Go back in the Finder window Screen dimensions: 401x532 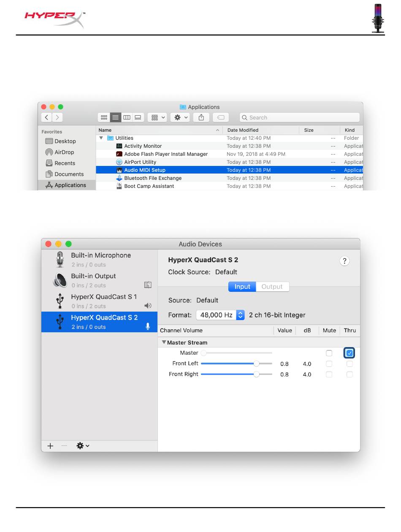click(x=47, y=118)
